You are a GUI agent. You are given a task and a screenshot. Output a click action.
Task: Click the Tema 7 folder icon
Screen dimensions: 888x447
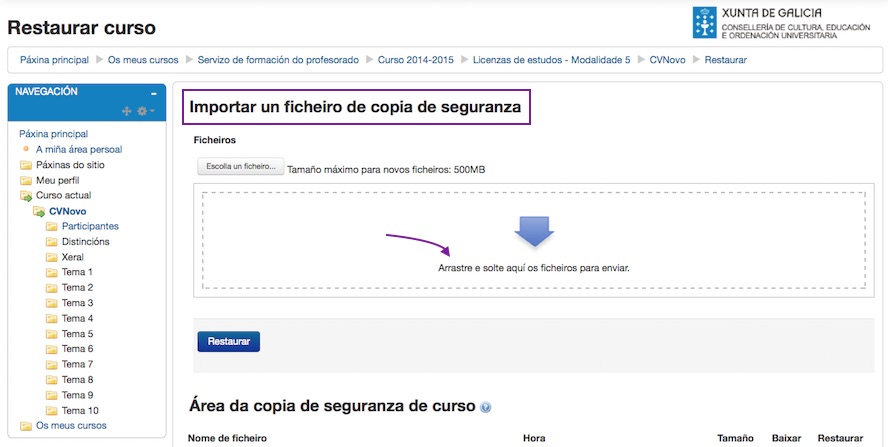pos(52,364)
